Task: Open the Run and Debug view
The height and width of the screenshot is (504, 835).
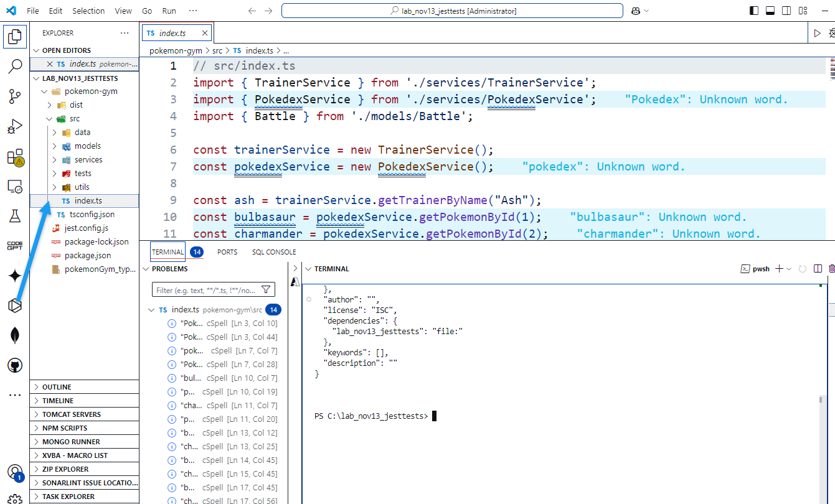Action: coord(14,127)
